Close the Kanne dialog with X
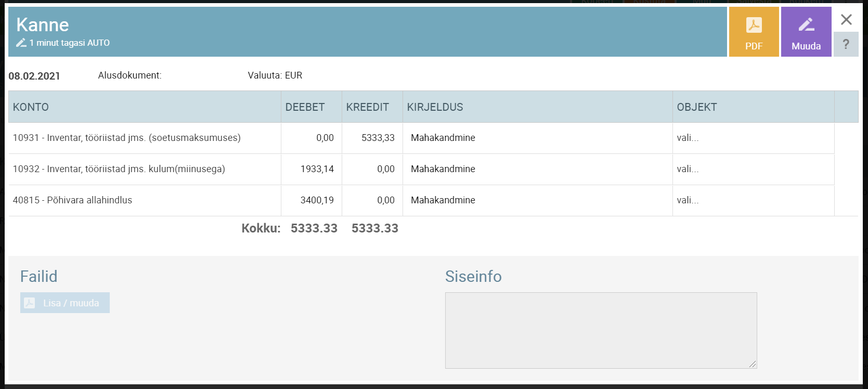 click(x=846, y=20)
